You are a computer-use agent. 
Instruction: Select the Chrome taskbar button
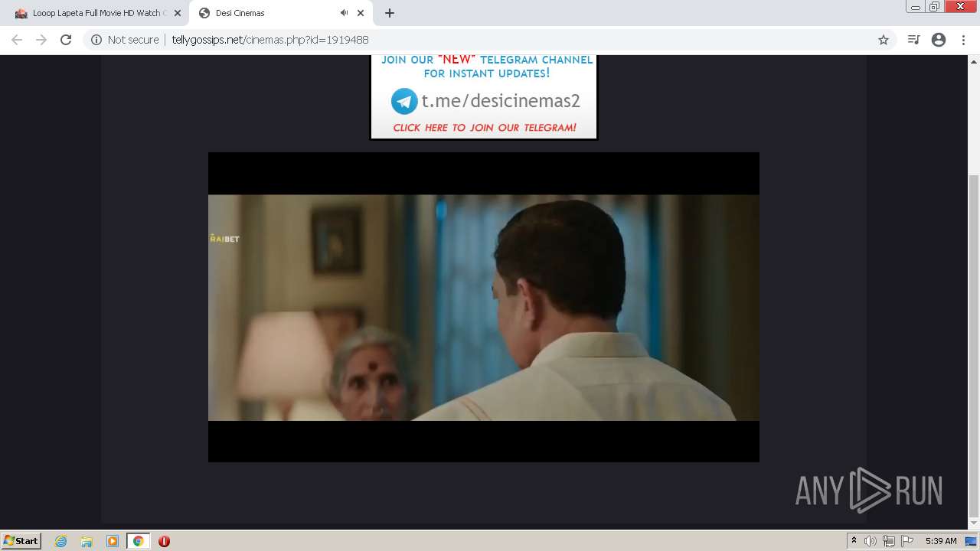click(138, 541)
